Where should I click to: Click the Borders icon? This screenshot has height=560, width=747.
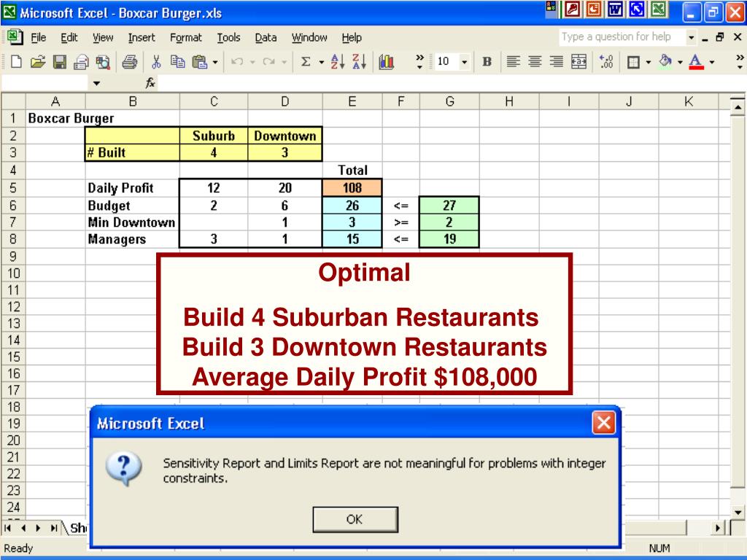pyautogui.click(x=634, y=62)
